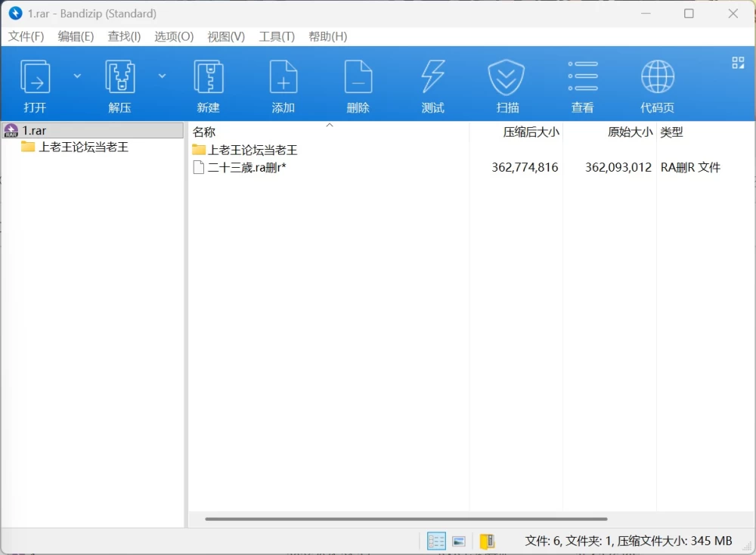Click the yellow archive info icon in status bar
The image size is (756, 555).
pyautogui.click(x=488, y=541)
